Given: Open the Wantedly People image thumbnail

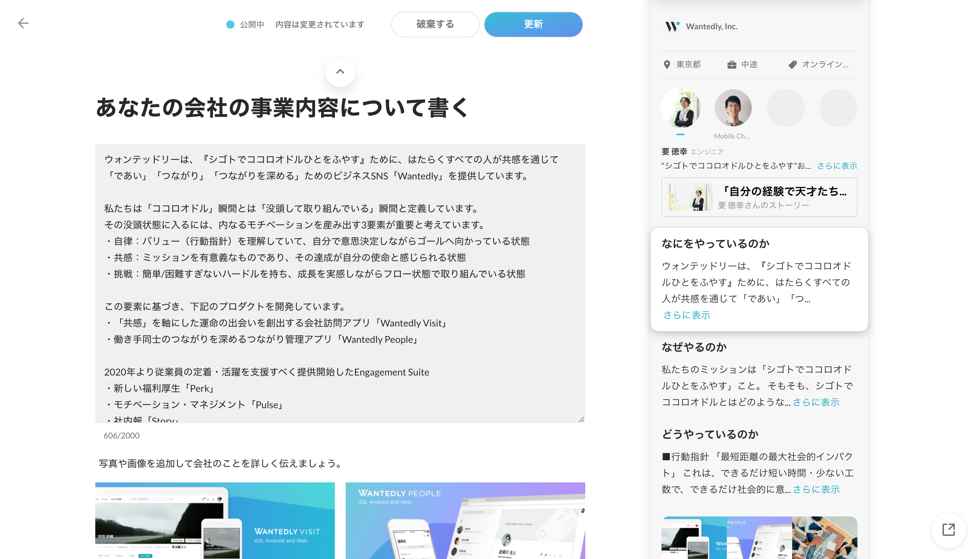Looking at the screenshot, I should pos(465,520).
